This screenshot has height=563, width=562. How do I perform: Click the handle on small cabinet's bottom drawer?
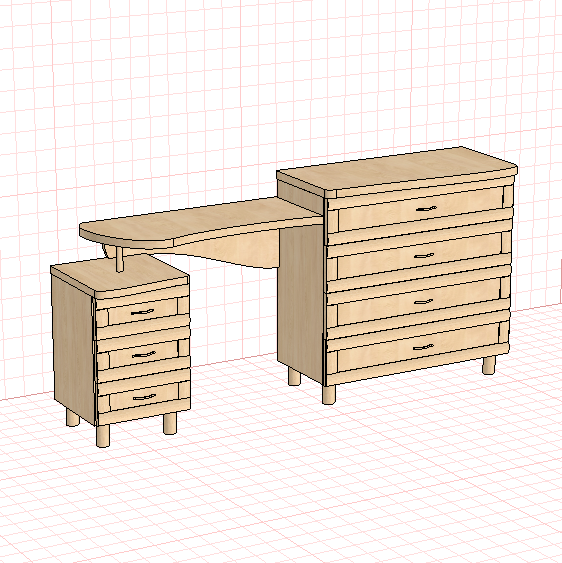pyautogui.click(x=144, y=397)
